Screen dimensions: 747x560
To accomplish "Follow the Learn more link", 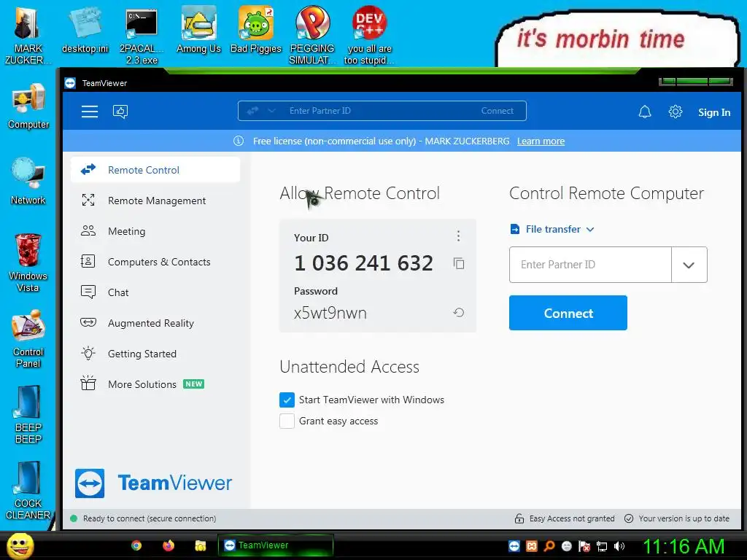I will tap(541, 141).
